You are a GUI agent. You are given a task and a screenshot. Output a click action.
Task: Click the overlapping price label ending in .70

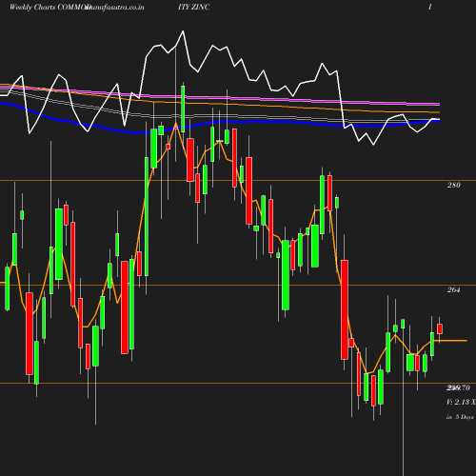[458, 387]
